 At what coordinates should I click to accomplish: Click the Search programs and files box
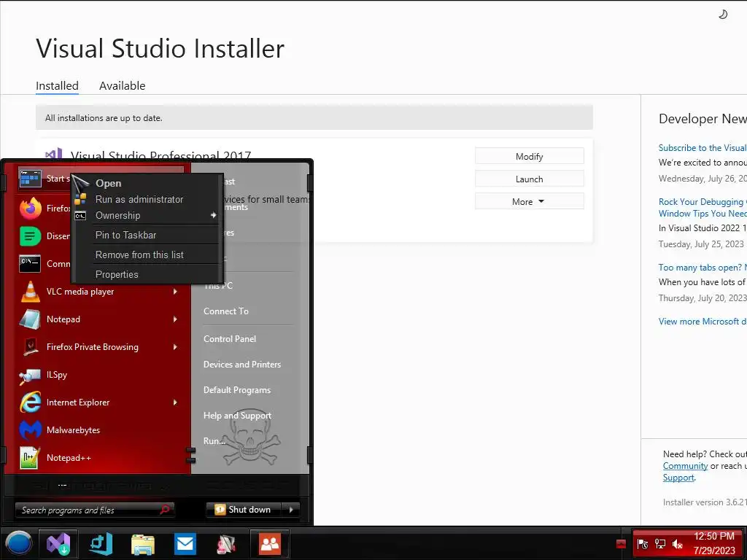(x=95, y=510)
